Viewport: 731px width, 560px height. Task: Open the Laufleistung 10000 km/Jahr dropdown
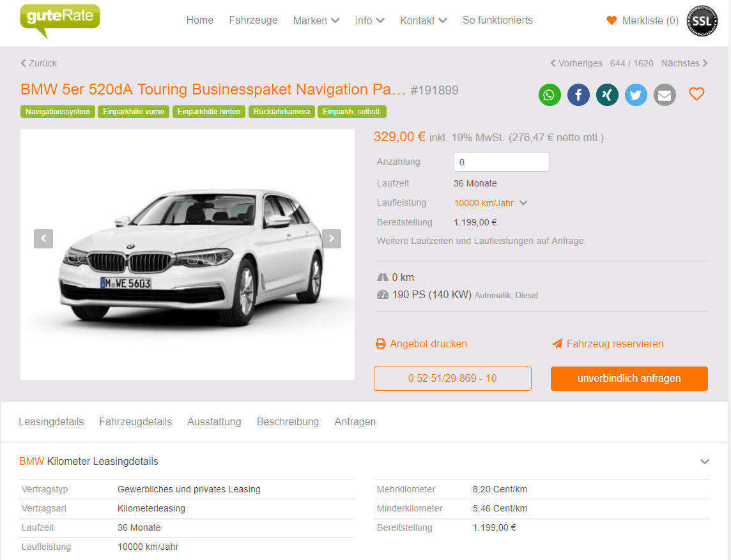click(491, 203)
